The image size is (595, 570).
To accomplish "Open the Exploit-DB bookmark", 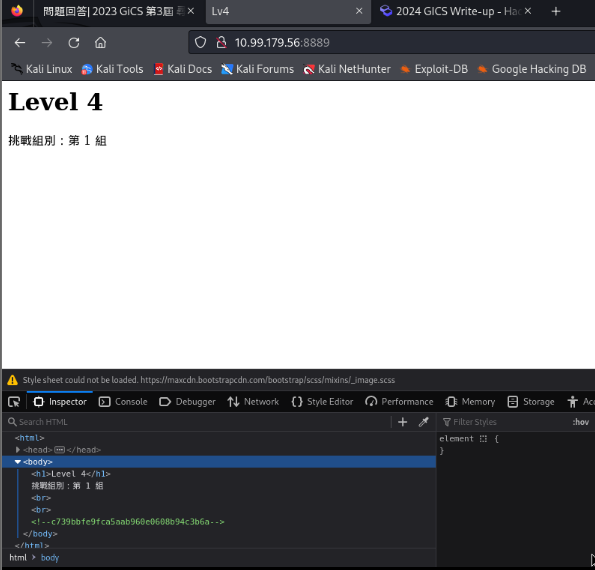I will click(434, 69).
